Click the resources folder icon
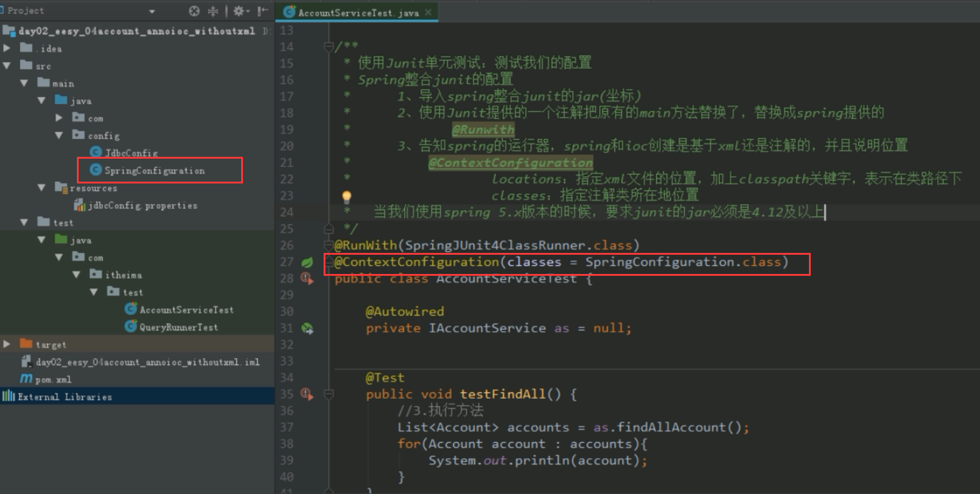Screen dimensions: 980x494 [61, 187]
